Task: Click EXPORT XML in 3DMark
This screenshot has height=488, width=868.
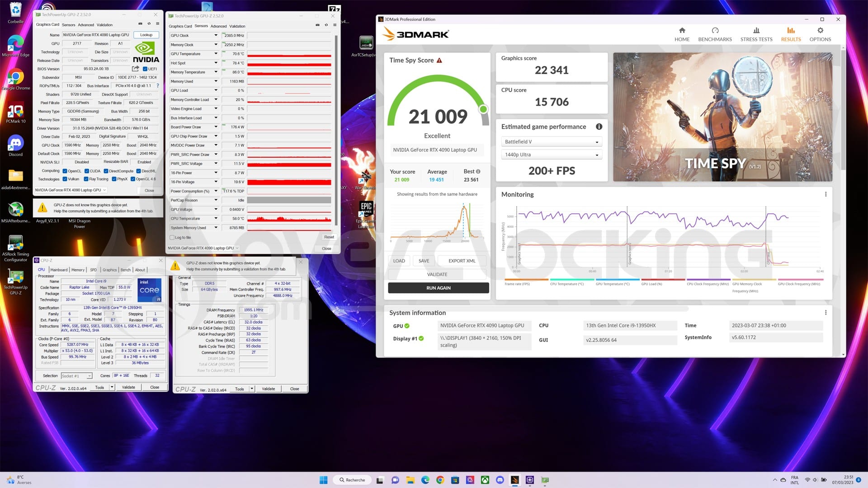Action: tap(462, 261)
